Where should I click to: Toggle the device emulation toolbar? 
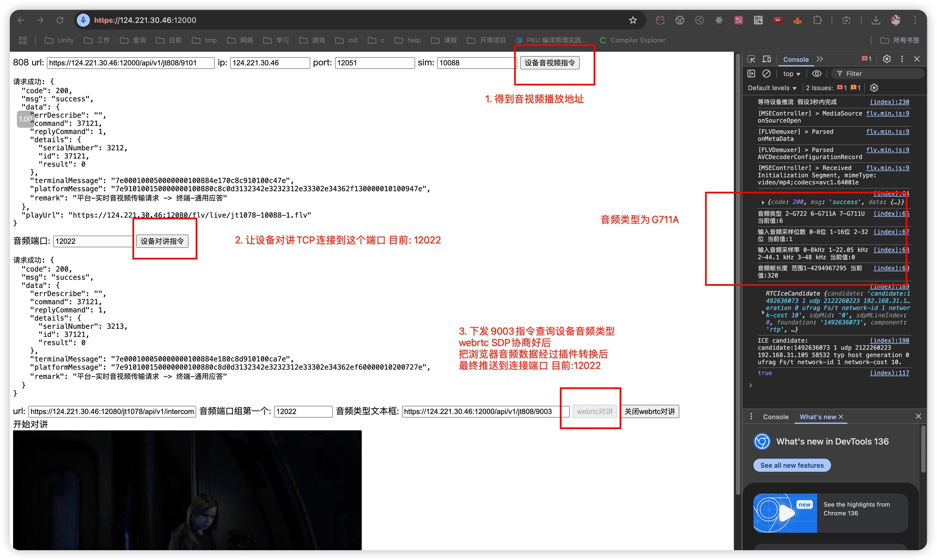(766, 59)
